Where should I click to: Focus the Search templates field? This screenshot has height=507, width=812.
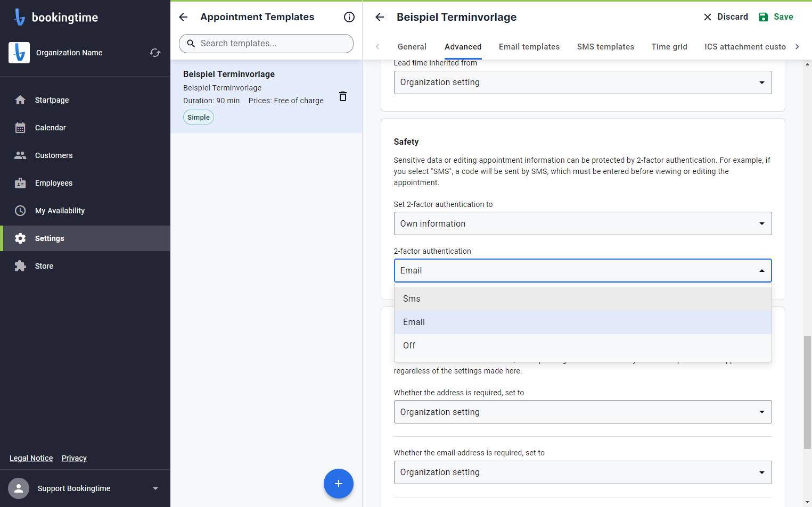266,44
